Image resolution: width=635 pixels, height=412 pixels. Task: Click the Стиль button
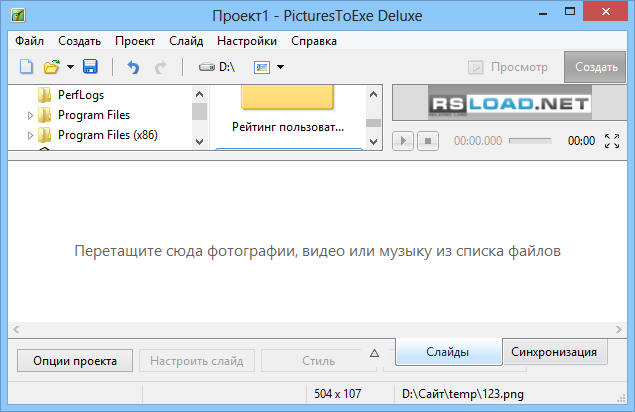318,361
